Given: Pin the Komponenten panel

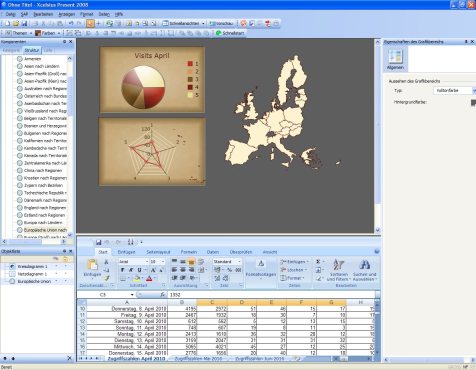Looking at the screenshot, I should click(64, 42).
